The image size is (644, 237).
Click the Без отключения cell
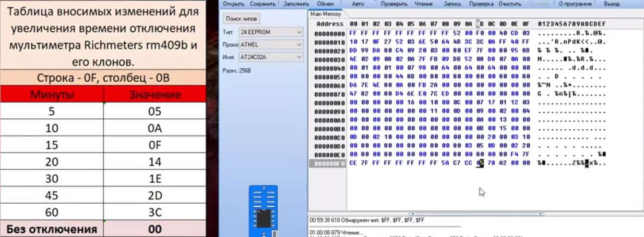coord(52,229)
